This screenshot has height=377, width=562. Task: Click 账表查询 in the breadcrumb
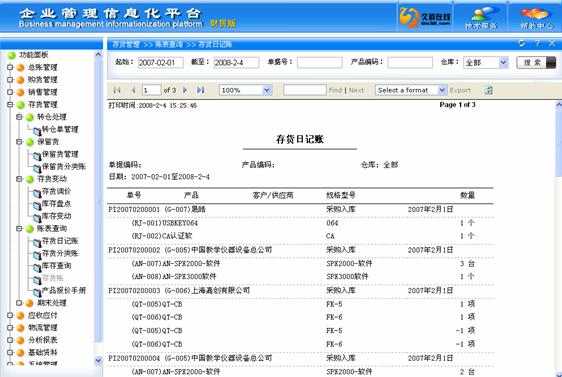[168, 44]
